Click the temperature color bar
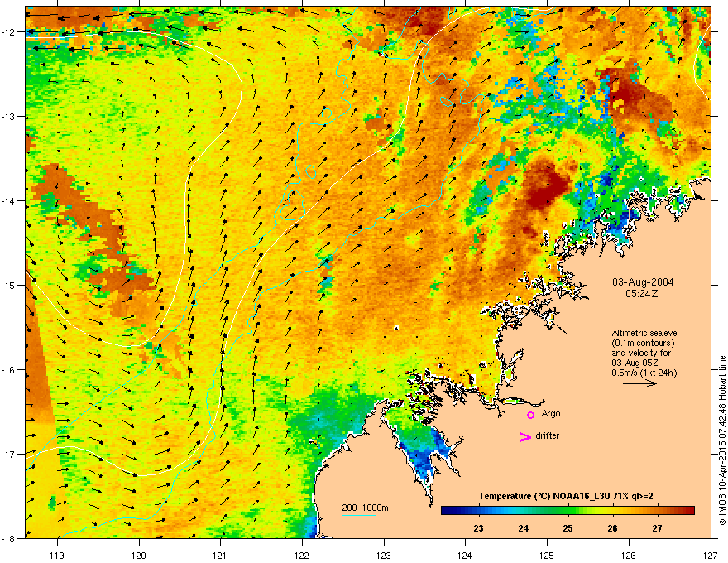 [568, 511]
